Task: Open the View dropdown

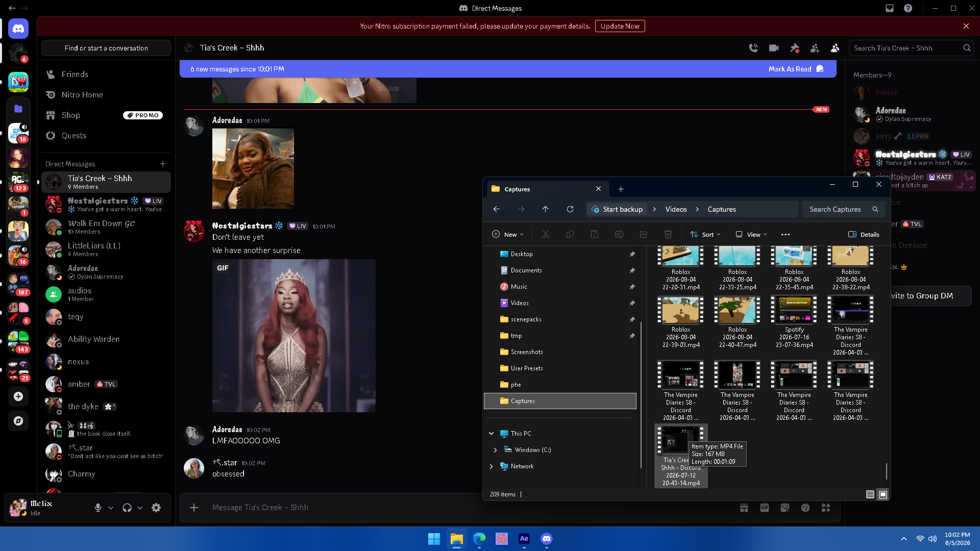Action: click(751, 235)
